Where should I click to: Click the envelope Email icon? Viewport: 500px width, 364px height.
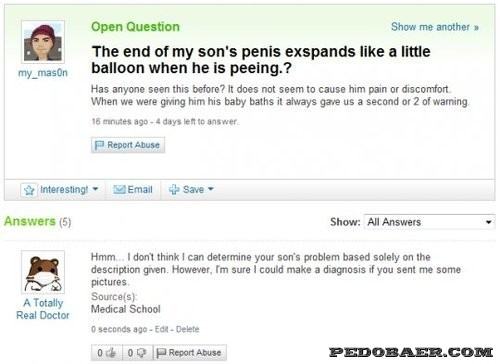[119, 189]
